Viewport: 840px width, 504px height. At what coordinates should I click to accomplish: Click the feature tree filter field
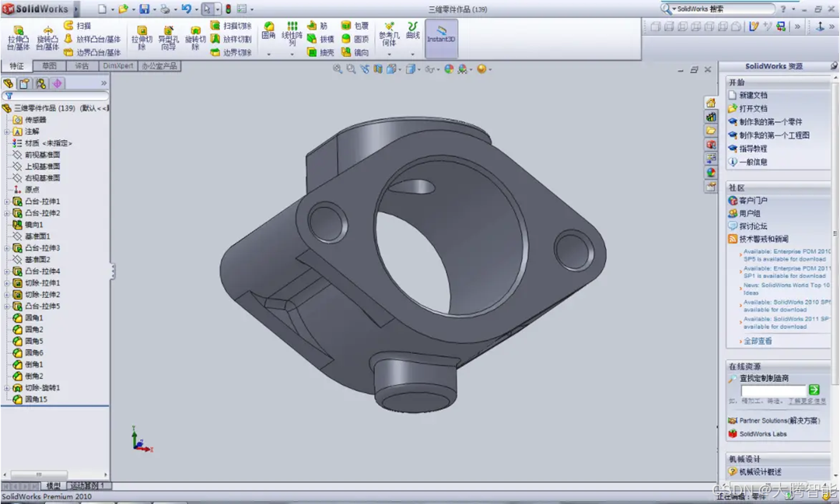tap(56, 96)
